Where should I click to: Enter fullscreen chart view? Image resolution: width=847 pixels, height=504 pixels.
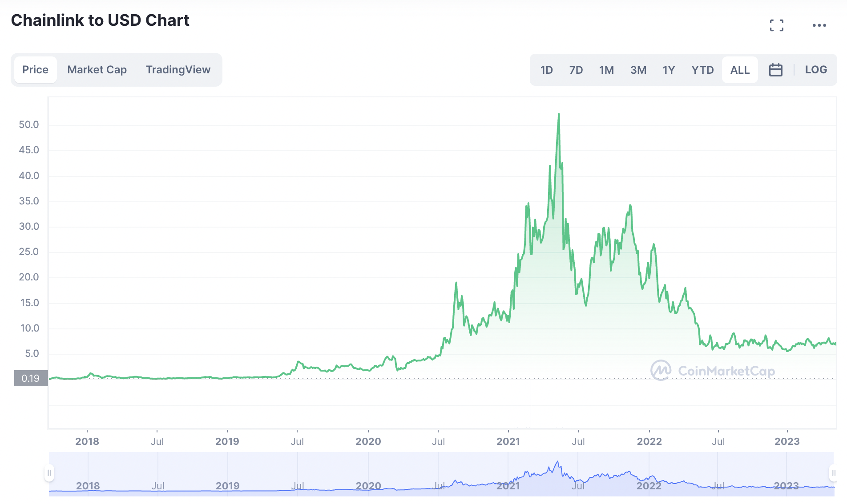[777, 25]
